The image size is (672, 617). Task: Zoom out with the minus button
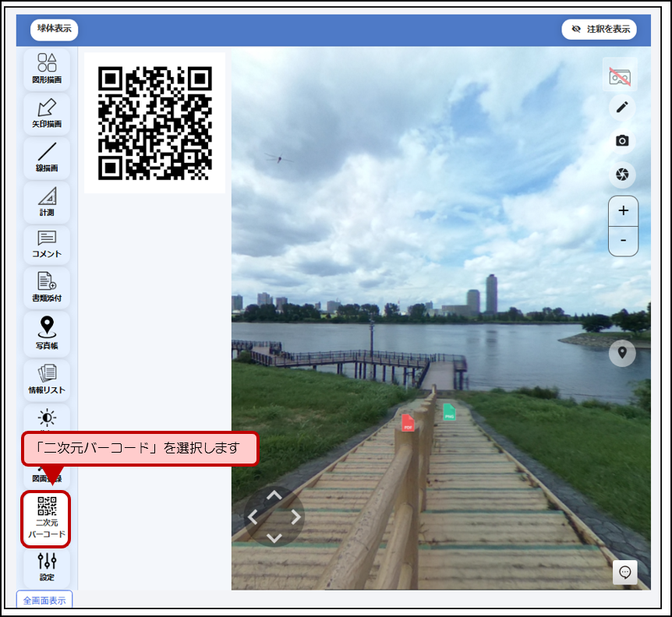[624, 241]
